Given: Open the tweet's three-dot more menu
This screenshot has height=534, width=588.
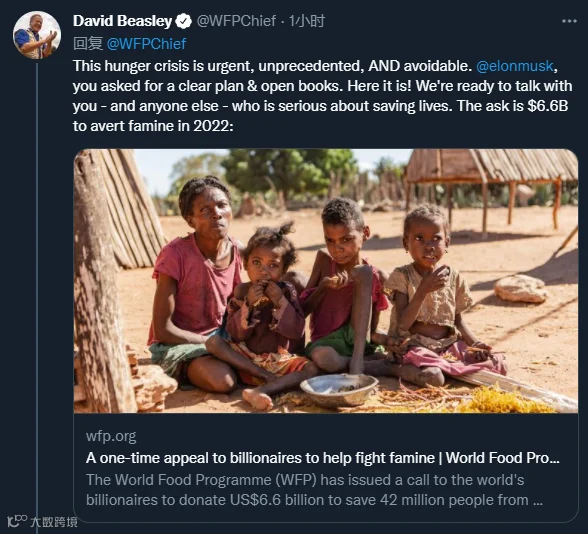Looking at the screenshot, I should point(569,21).
